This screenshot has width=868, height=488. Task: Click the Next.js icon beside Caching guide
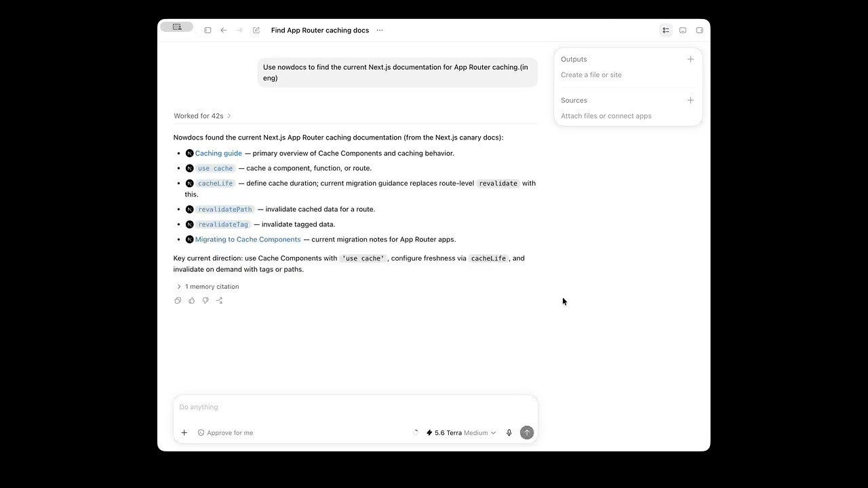point(190,153)
